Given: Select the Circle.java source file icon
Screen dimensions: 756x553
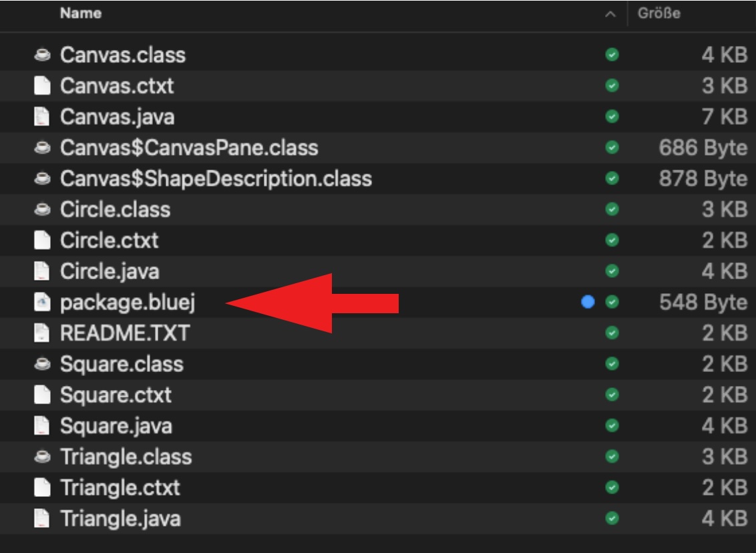Looking at the screenshot, I should (42, 271).
